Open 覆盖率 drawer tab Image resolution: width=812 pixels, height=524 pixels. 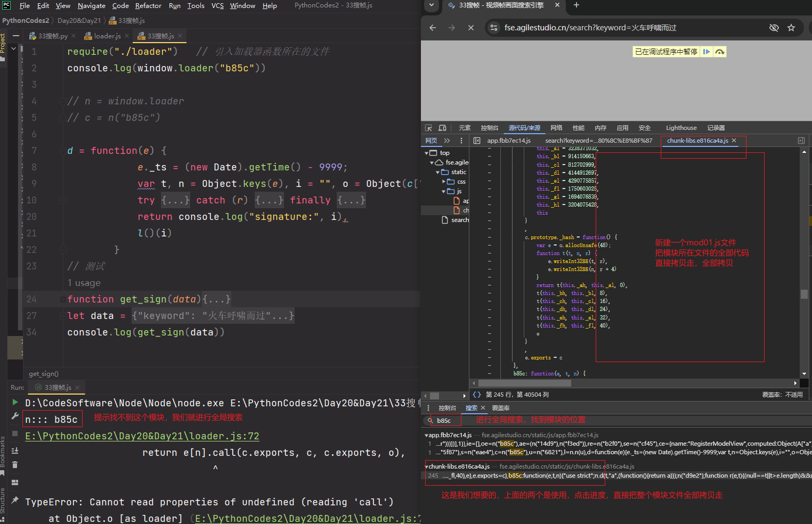point(500,408)
